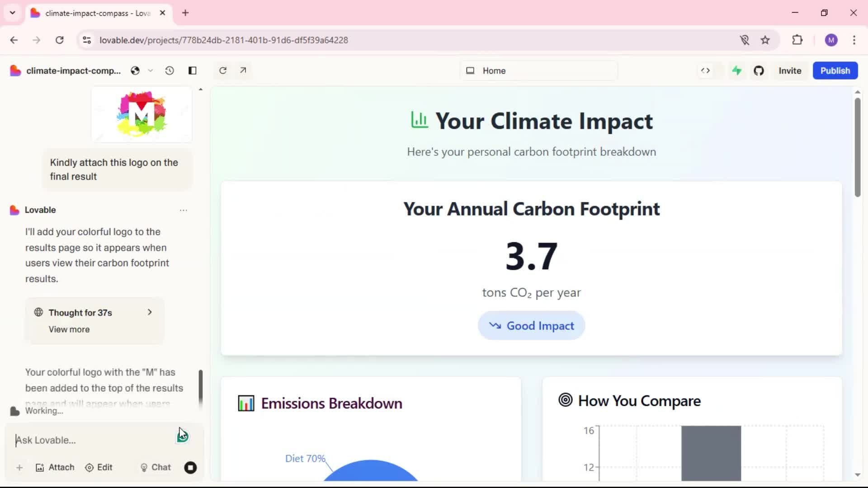Screen dimensions: 868x488
Task: Click the Emissions Breakdown chart icon
Action: tap(246, 404)
